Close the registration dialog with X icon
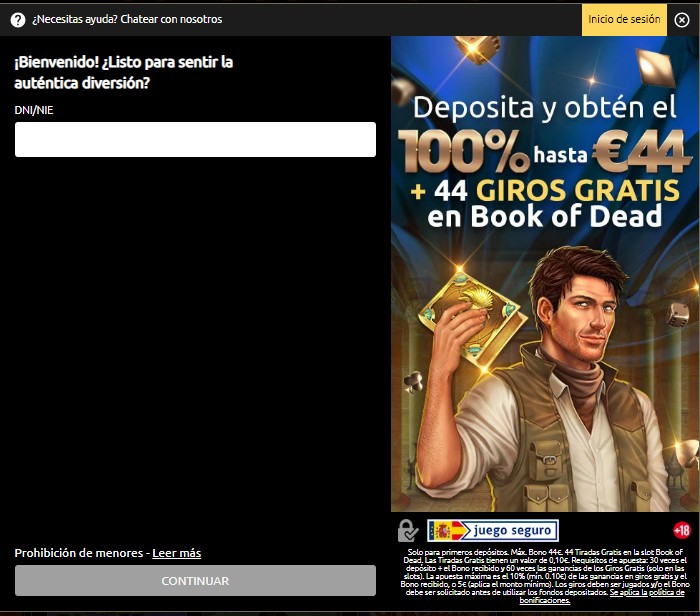This screenshot has width=700, height=616. 682,20
